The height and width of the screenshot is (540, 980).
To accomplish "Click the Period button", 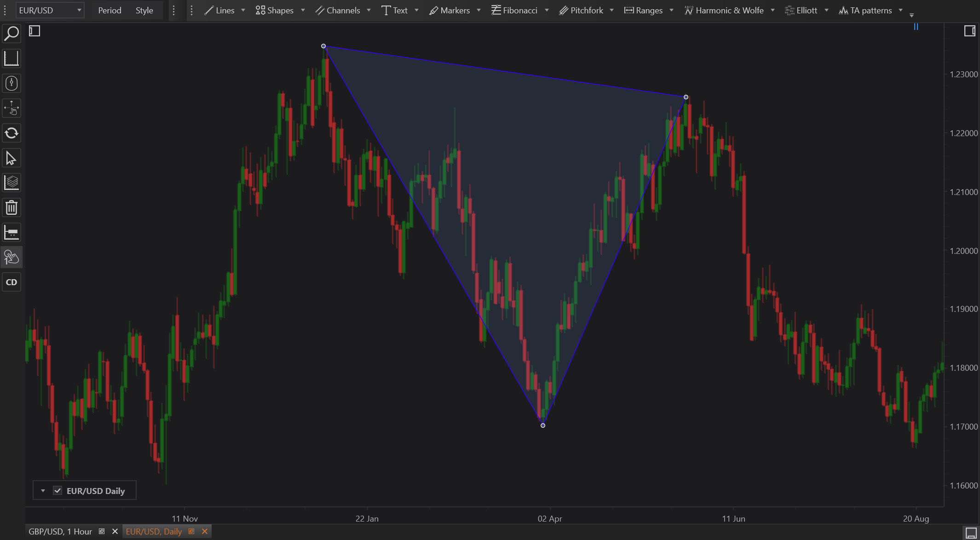I will click(x=110, y=10).
